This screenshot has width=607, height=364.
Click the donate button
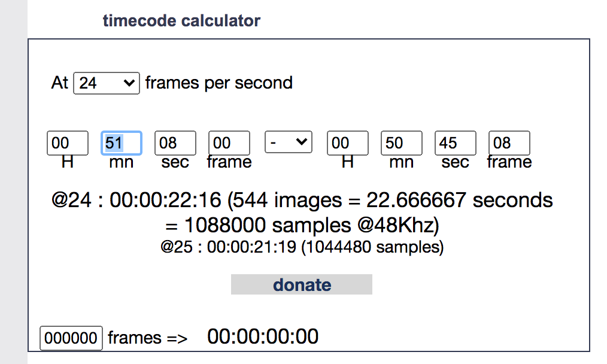[301, 284]
